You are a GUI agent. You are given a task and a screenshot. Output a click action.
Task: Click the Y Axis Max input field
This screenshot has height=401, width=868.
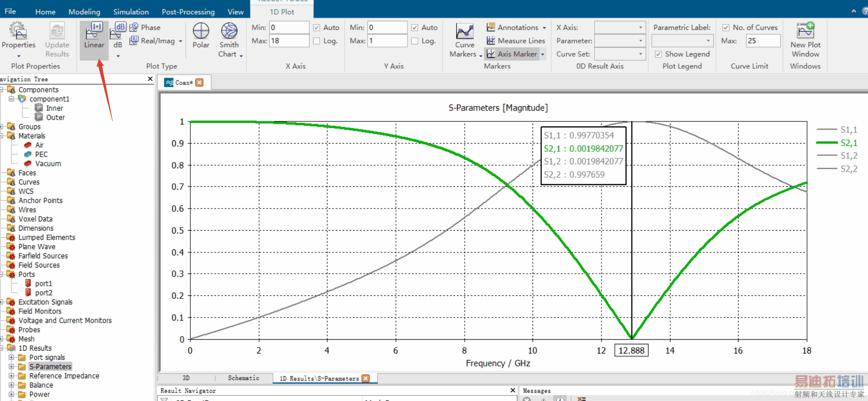pyautogui.click(x=388, y=41)
